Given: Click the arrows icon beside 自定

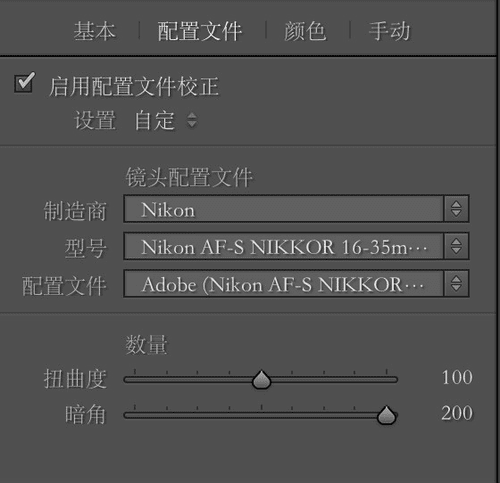Looking at the screenshot, I should [x=192, y=120].
